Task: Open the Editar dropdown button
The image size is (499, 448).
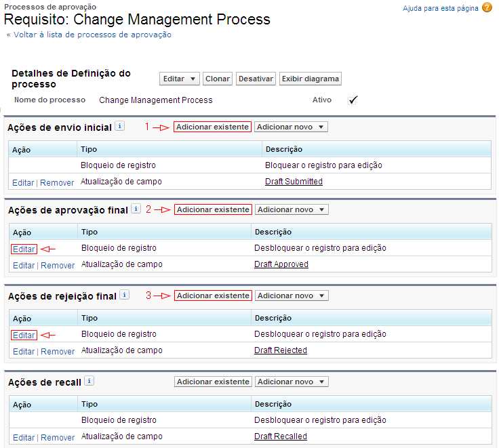Action: pyautogui.click(x=180, y=79)
